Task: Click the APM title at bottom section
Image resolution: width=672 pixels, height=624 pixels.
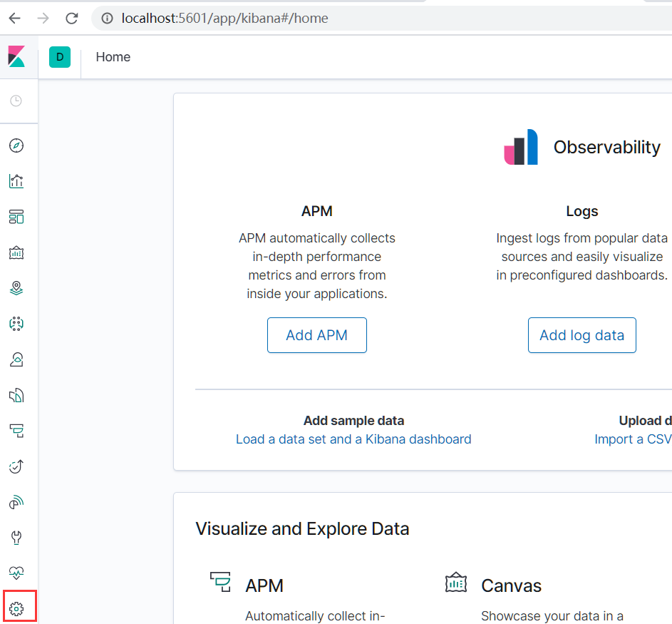Action: [264, 585]
